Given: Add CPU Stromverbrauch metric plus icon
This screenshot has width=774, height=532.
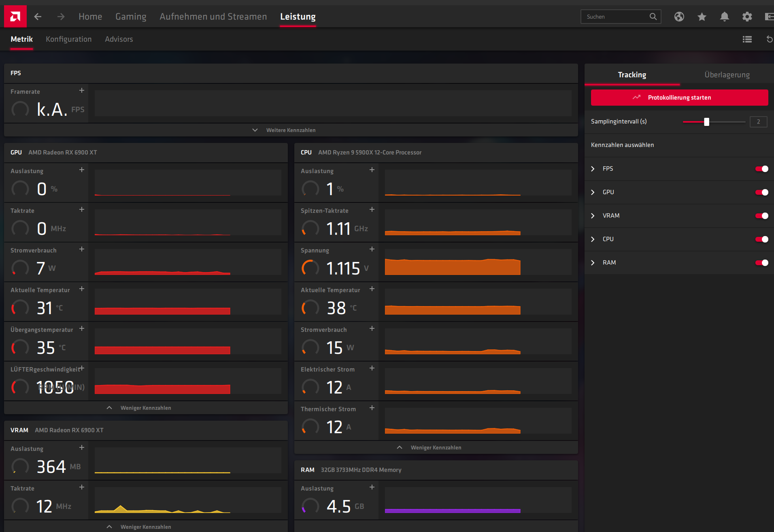Looking at the screenshot, I should pyautogui.click(x=372, y=328).
